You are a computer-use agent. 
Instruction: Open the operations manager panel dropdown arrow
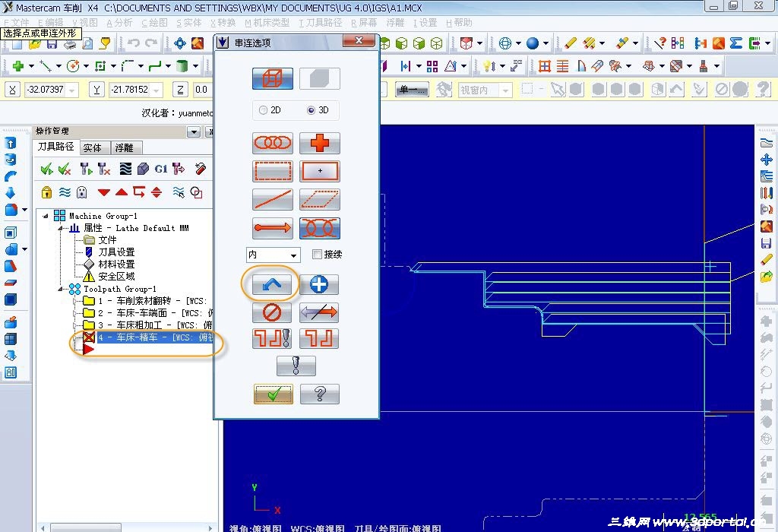tap(194, 131)
